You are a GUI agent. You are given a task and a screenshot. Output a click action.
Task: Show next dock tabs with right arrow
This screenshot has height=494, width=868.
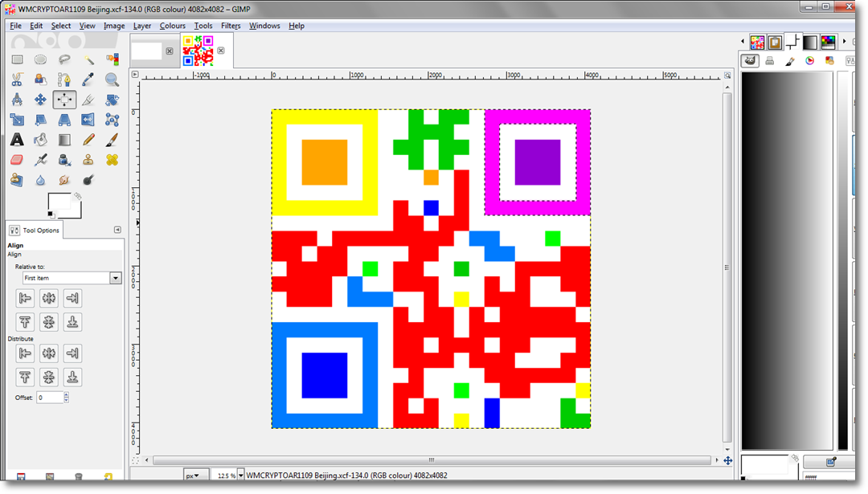tap(844, 42)
